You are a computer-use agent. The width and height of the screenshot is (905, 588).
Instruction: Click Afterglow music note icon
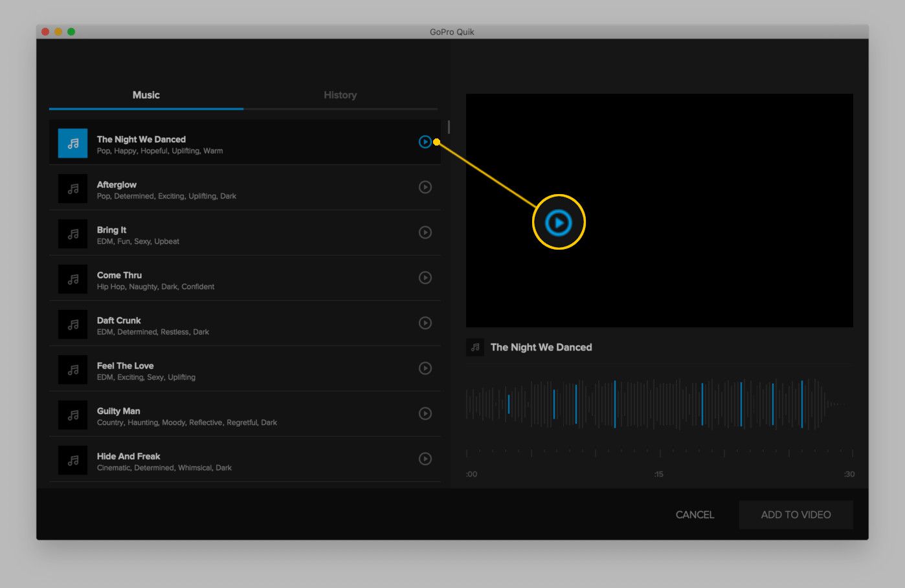click(x=73, y=188)
